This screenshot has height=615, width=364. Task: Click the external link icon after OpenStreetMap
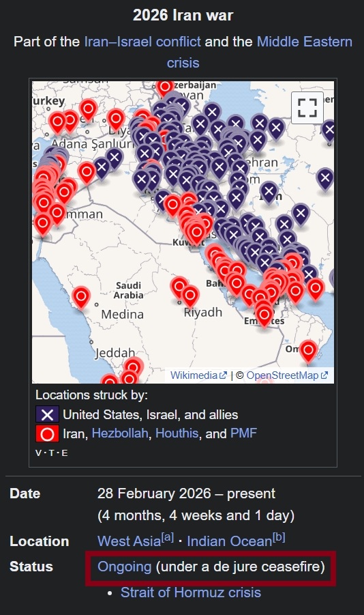coord(324,375)
